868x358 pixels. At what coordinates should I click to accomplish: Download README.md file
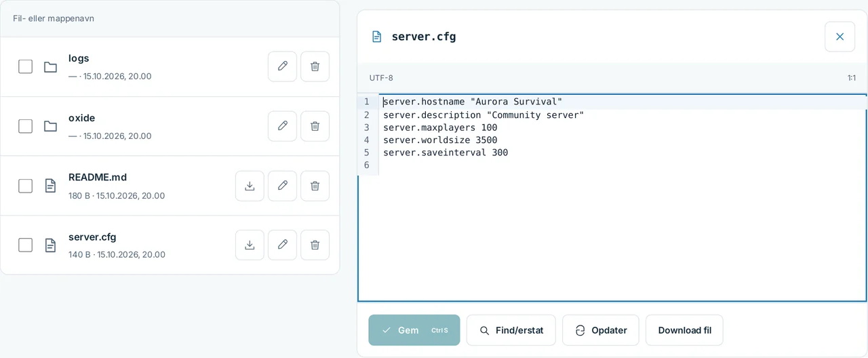(x=250, y=186)
